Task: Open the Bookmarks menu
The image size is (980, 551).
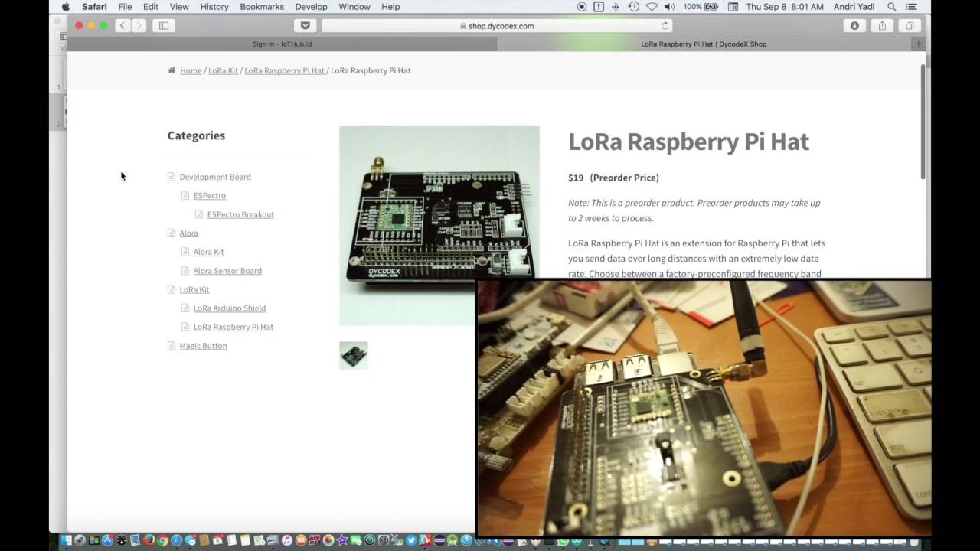Action: click(262, 7)
